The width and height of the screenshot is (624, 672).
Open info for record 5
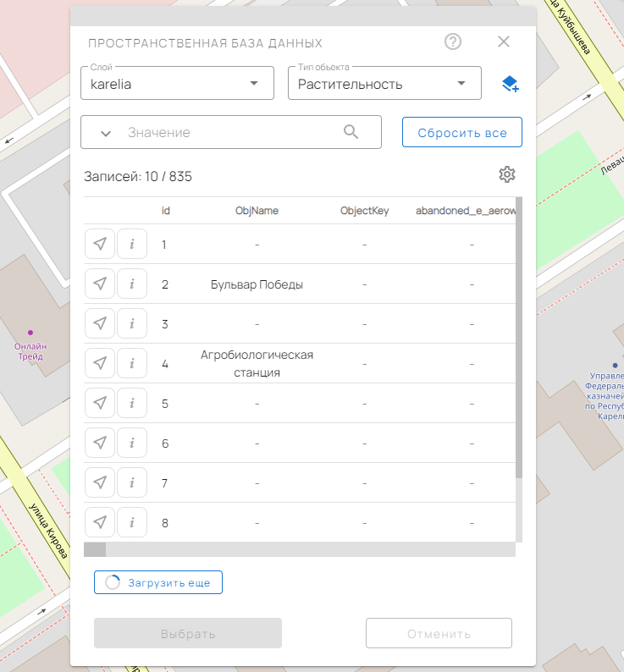tap(132, 404)
